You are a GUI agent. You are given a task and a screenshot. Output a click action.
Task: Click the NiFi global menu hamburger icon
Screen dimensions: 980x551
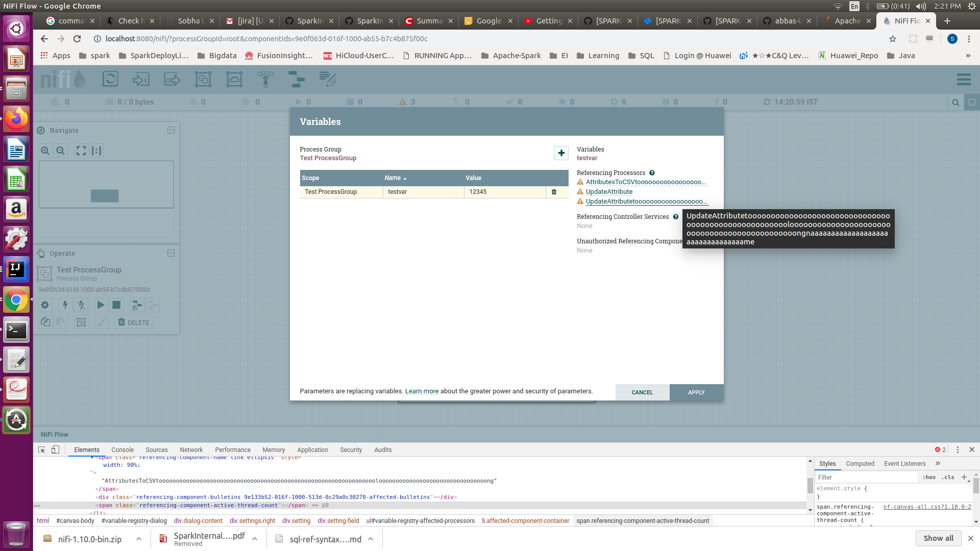tap(964, 80)
